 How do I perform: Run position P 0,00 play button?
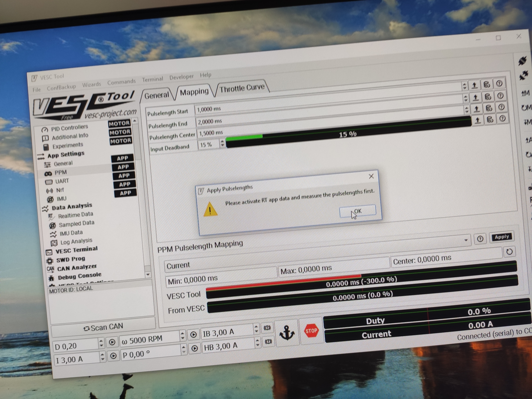(x=194, y=348)
